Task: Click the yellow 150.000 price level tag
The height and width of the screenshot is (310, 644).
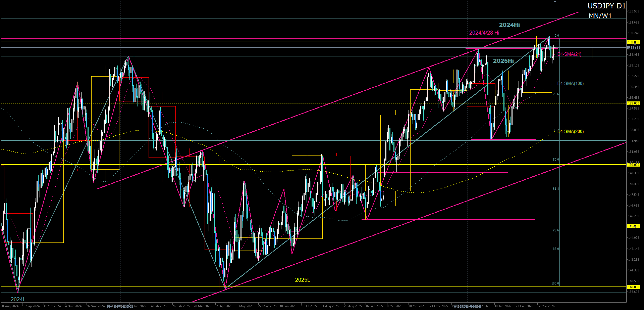Action: [634, 165]
